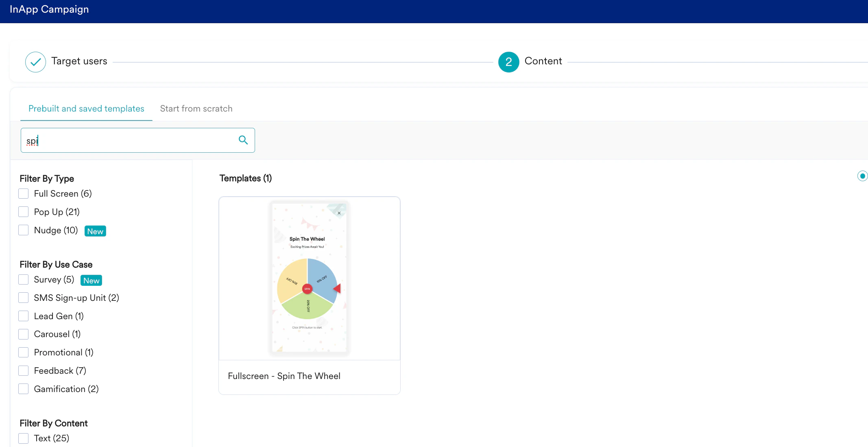Enable the Text (25) content filter

[24, 438]
